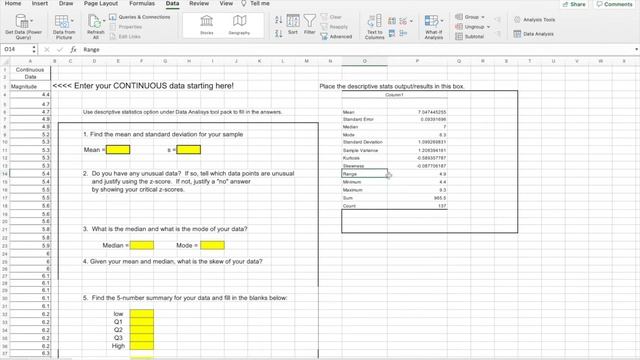Click the yellow Mode answer cell

click(x=212, y=245)
